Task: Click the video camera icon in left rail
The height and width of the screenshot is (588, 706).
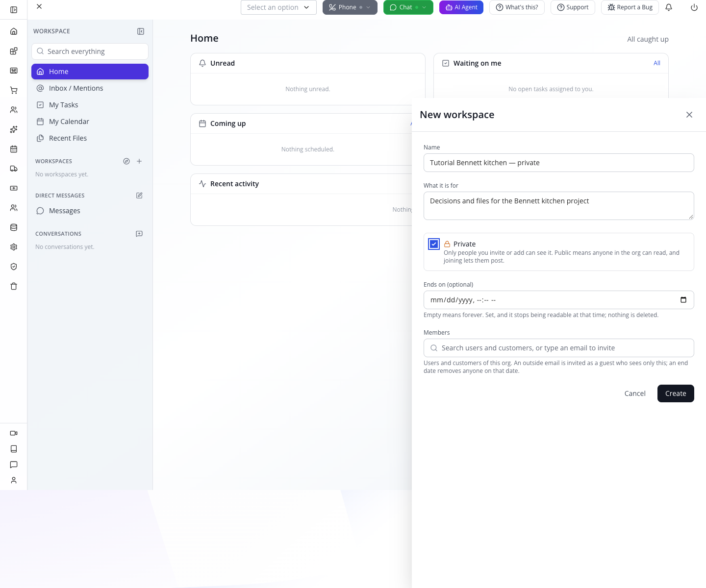Action: pos(14,433)
